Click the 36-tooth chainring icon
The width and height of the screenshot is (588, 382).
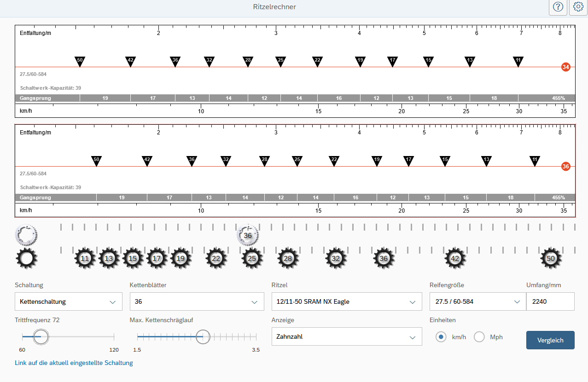248,235
